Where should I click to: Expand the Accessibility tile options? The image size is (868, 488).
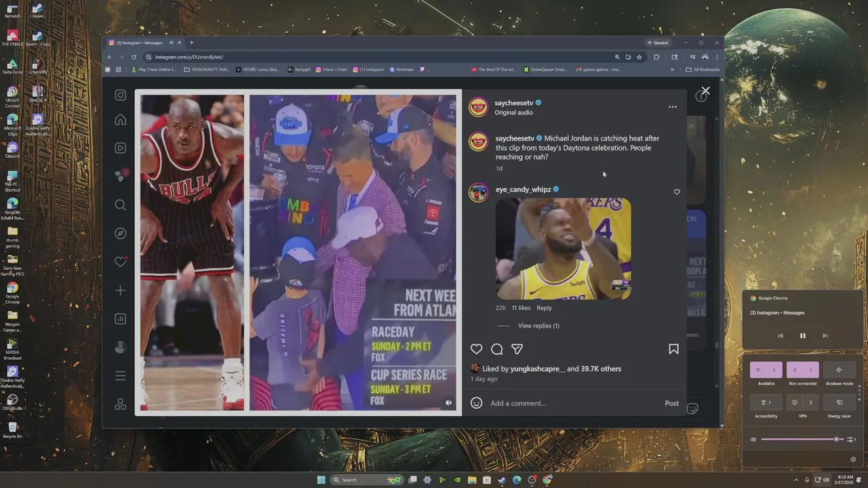tap(766, 403)
